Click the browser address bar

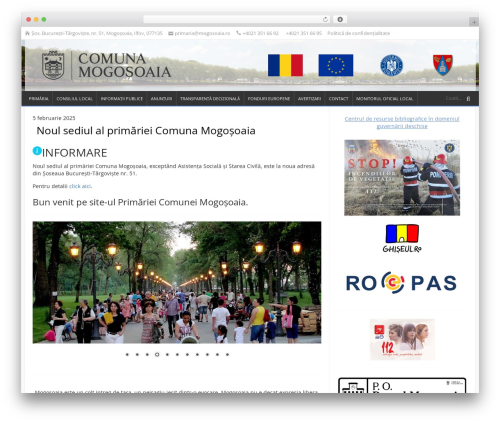tap(236, 19)
